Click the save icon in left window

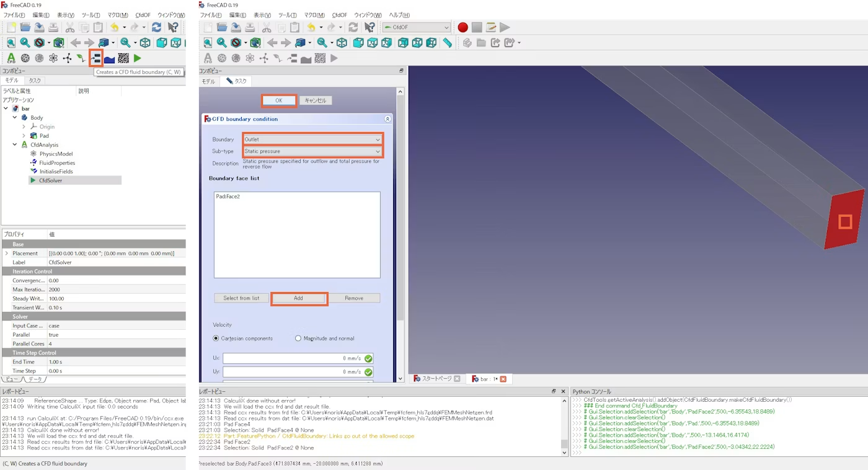coord(39,27)
